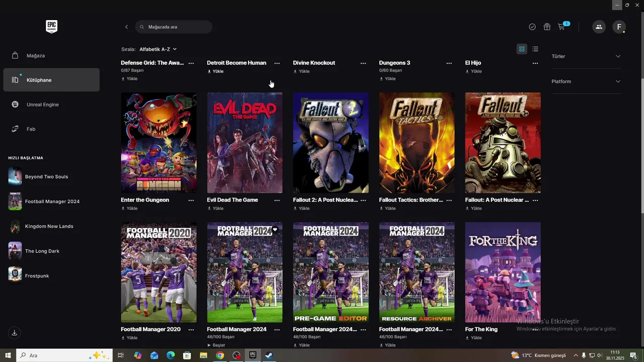
Task: Click the Mağazada ara search field
Action: click(x=176, y=27)
